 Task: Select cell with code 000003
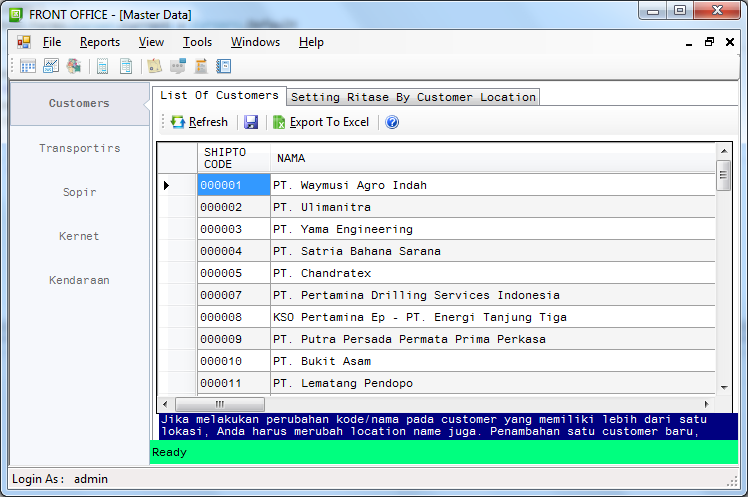click(234, 229)
